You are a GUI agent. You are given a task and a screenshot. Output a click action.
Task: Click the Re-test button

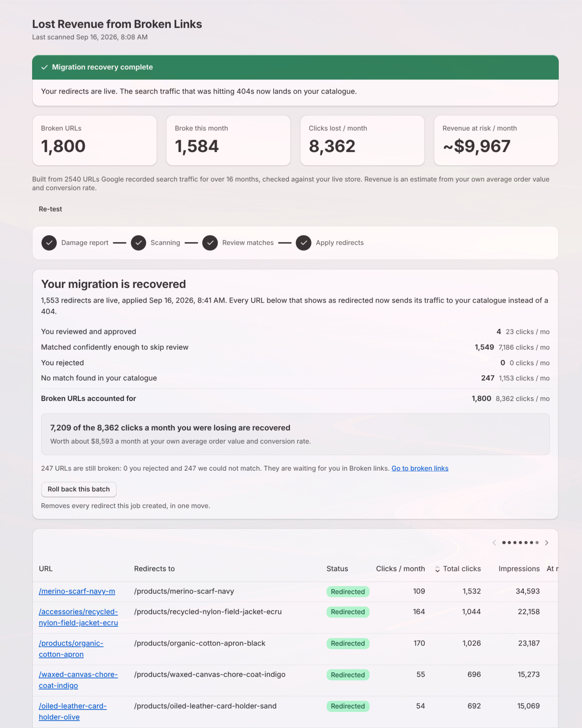[x=51, y=209]
